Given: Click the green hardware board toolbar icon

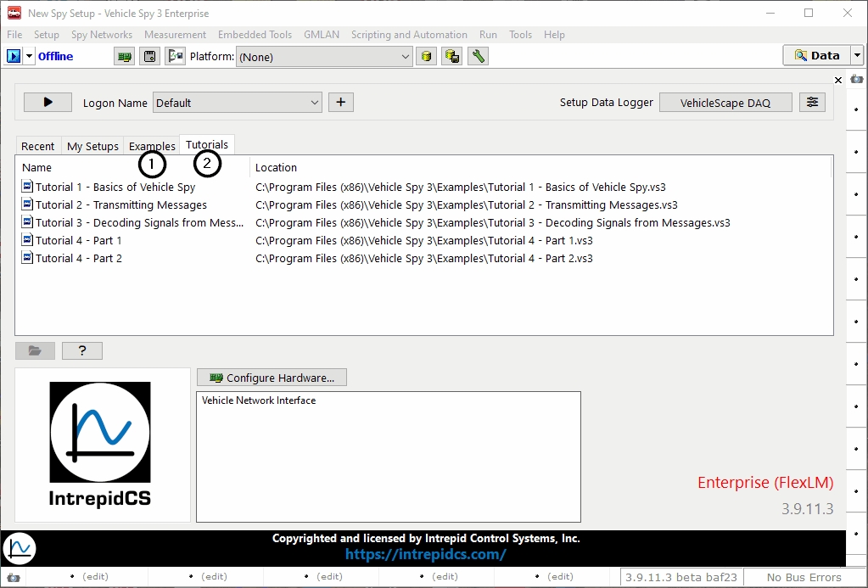Looking at the screenshot, I should click(125, 56).
